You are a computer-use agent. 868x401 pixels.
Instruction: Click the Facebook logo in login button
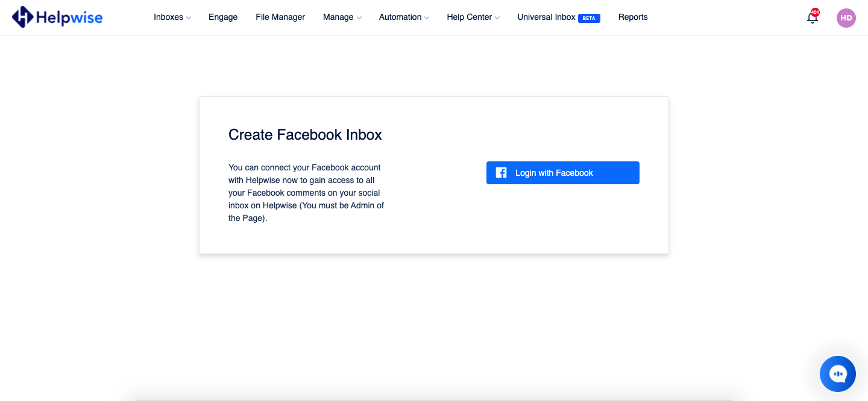tap(501, 173)
